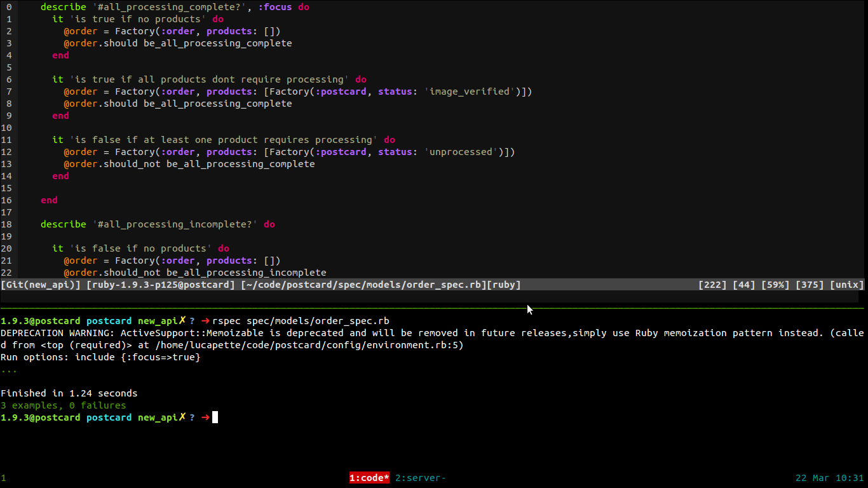Place cursor on the :focus tag in line 0
868x488 pixels.
point(275,7)
